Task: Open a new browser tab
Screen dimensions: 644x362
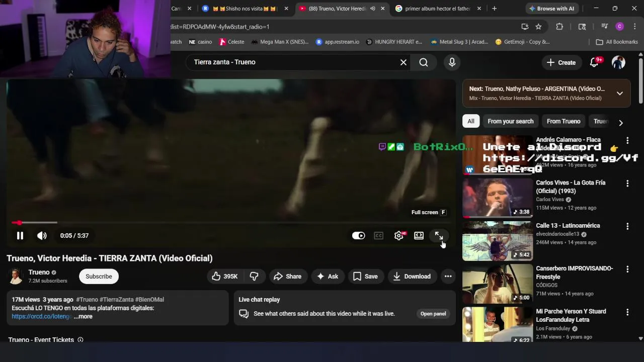Action: coord(494,9)
